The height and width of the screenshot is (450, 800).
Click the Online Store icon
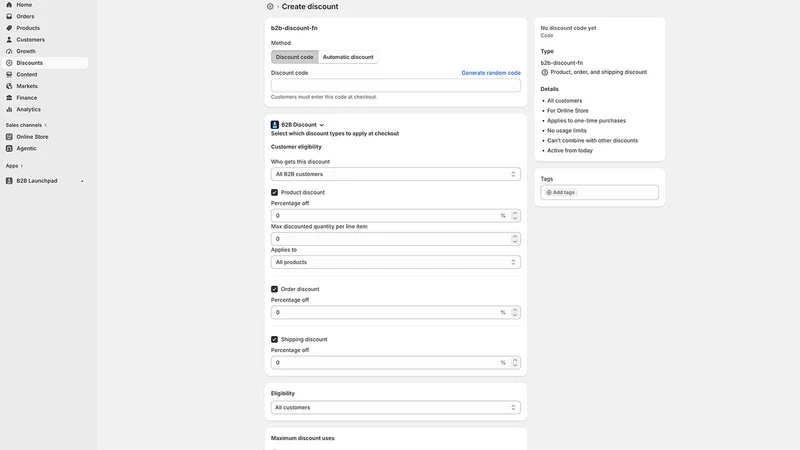[9, 137]
